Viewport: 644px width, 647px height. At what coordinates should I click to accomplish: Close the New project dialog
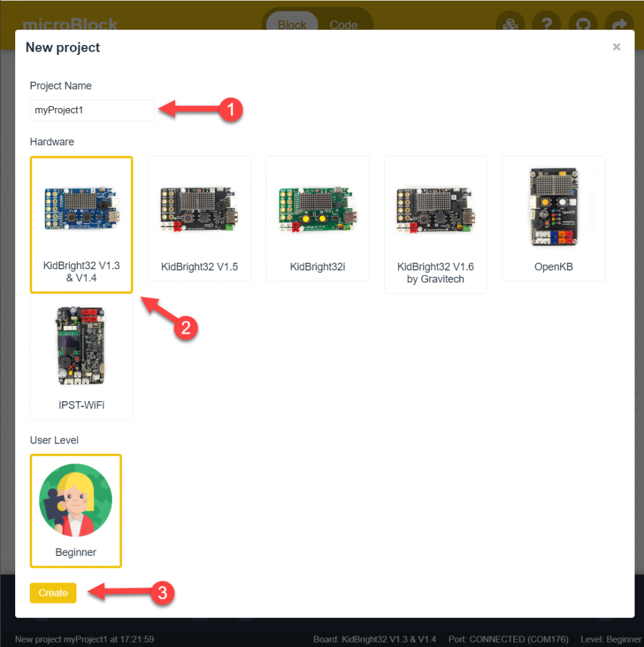point(616,47)
